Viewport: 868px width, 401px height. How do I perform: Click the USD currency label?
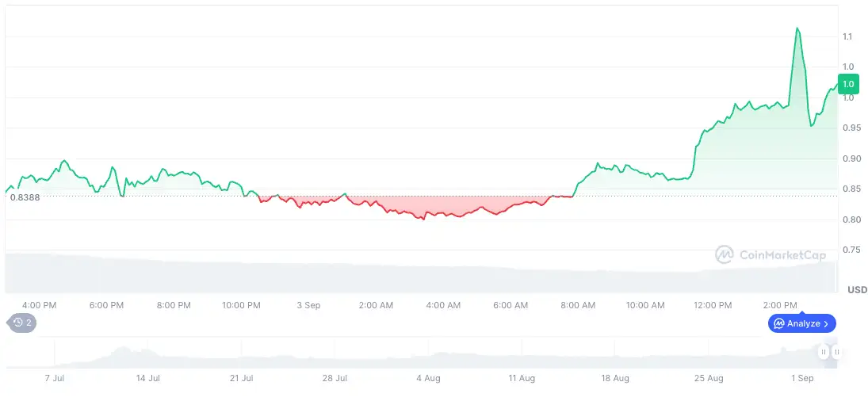click(857, 289)
